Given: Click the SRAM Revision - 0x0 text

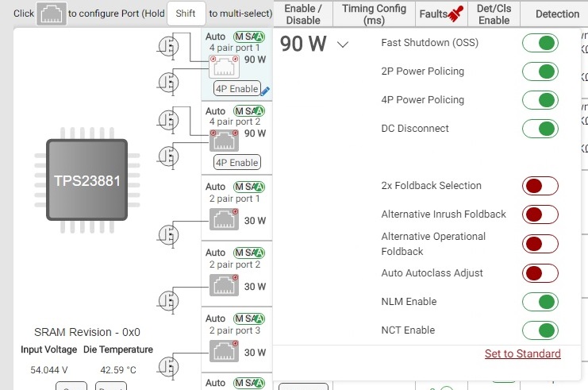Looking at the screenshot, I should (x=87, y=332).
